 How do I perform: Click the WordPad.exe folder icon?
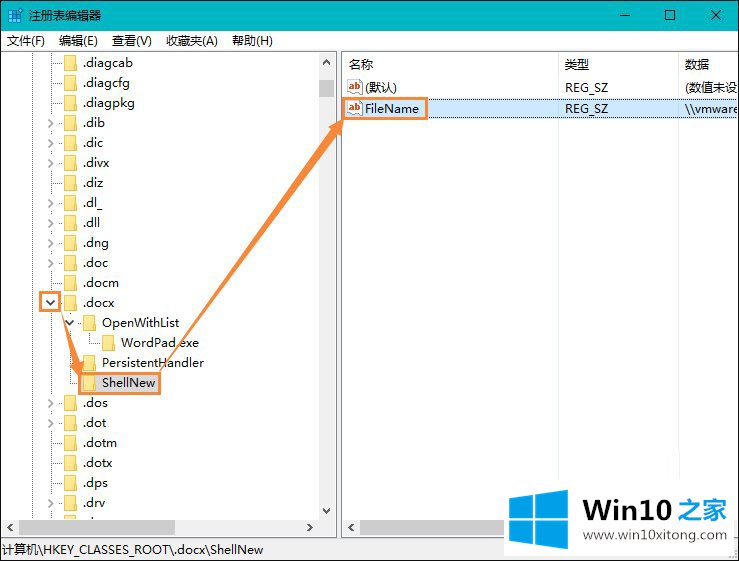coord(108,343)
